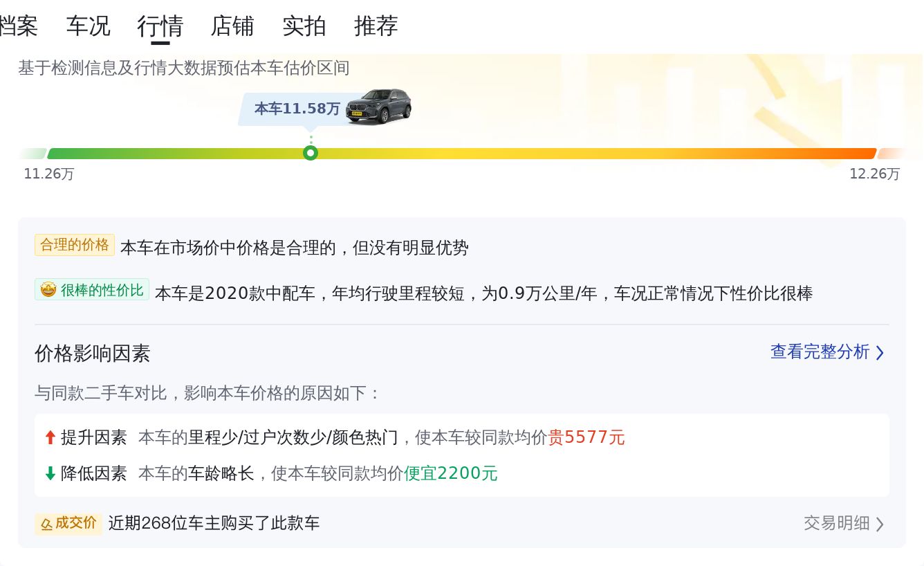Open 交易明细 details
Screen dimensions: 924x566
[837, 523]
